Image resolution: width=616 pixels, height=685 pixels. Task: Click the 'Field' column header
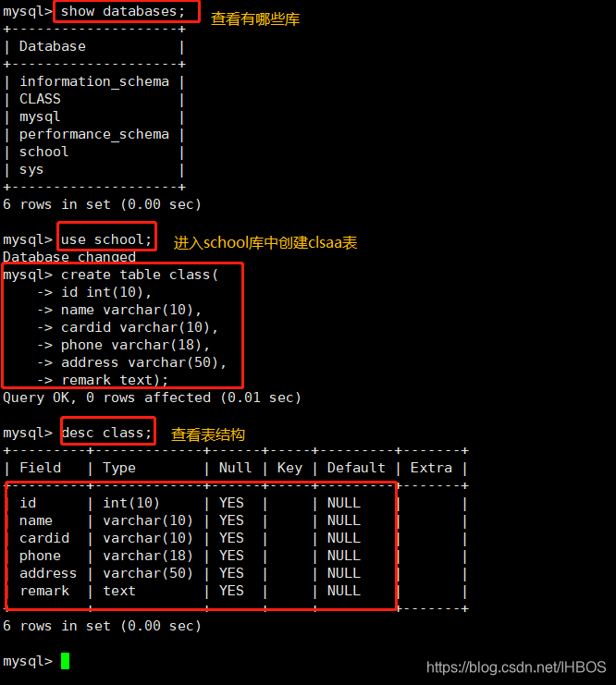(40, 468)
